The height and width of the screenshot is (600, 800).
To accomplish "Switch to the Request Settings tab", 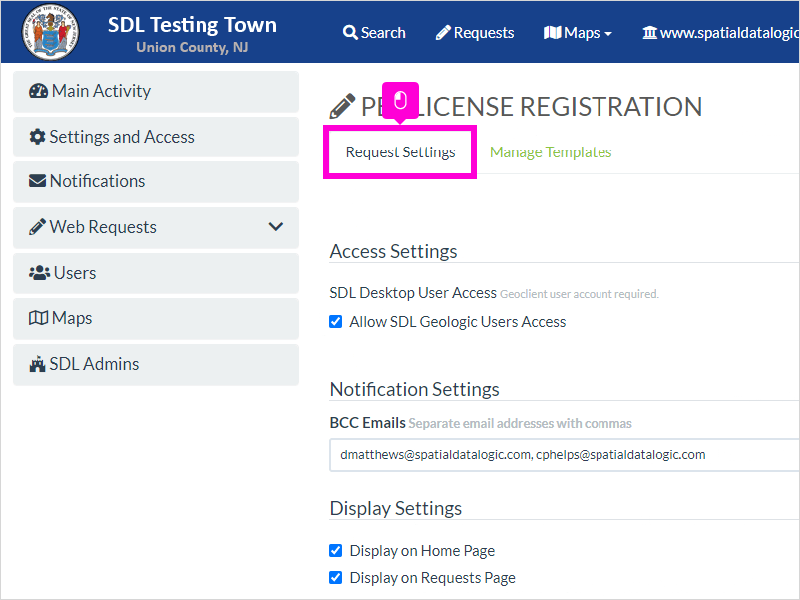I will (401, 152).
